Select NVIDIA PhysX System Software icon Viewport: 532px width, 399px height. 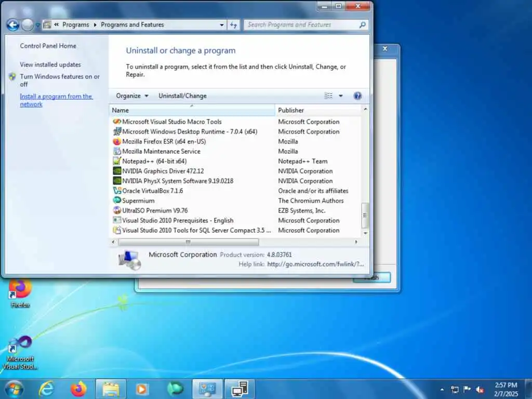pyautogui.click(x=117, y=181)
